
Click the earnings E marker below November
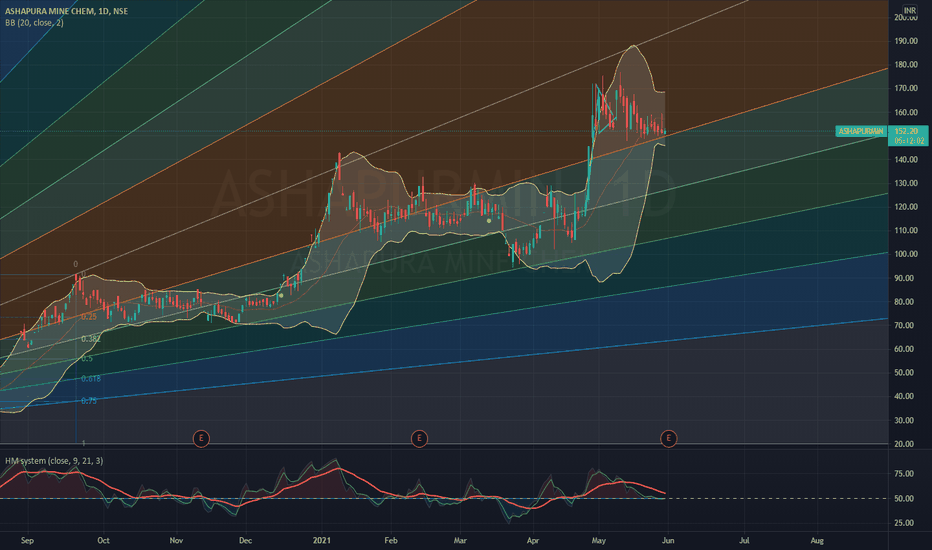201,439
